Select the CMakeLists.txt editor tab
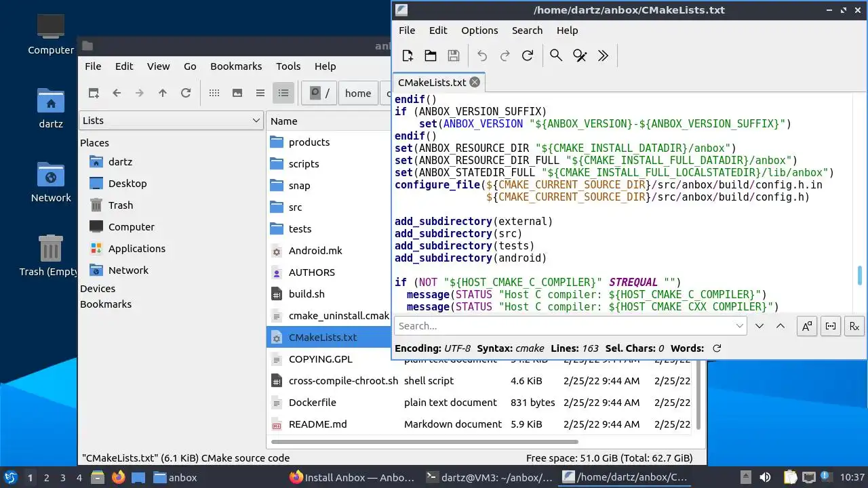Viewport: 868px width, 488px height. 438,82
